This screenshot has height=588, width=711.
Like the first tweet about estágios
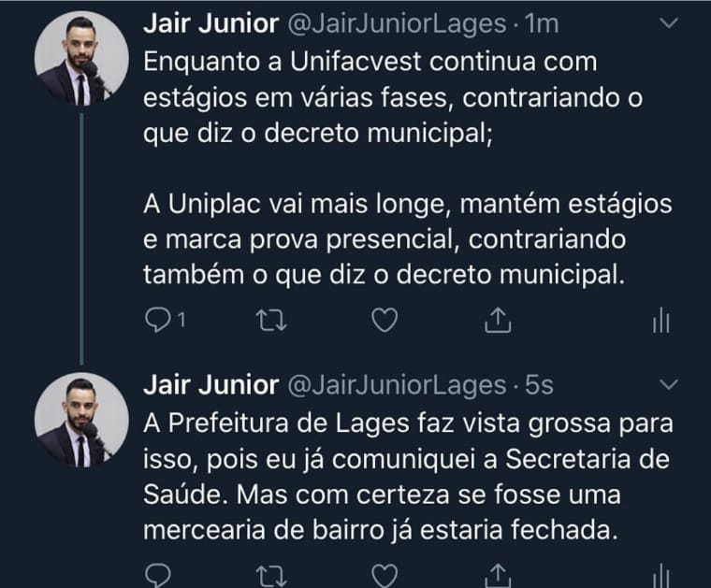tap(384, 321)
